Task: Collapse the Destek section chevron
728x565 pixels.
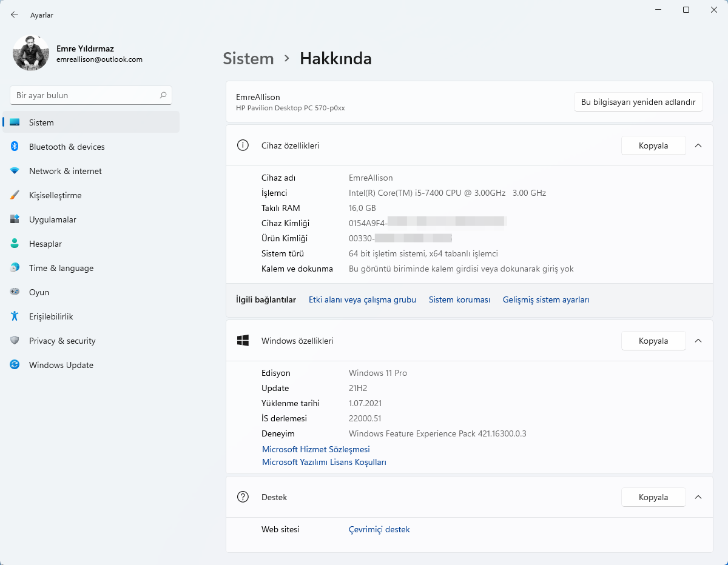Action: 698,497
